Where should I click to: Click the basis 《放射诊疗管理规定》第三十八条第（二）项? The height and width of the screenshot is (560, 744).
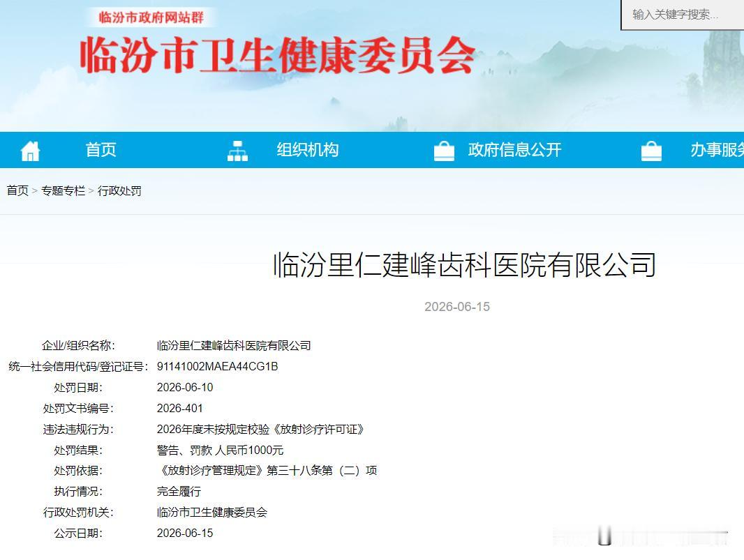267,470
